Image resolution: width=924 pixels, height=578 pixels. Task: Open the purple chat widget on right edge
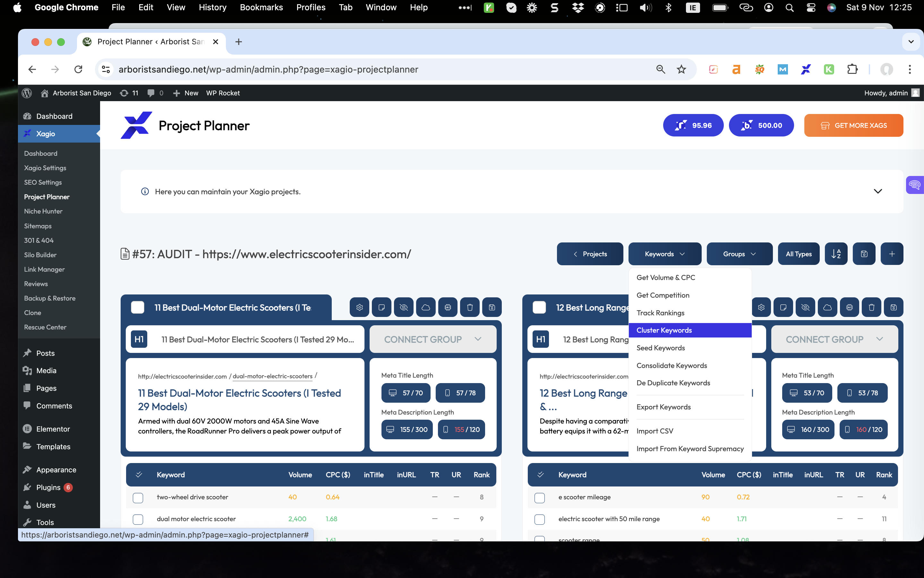click(915, 185)
